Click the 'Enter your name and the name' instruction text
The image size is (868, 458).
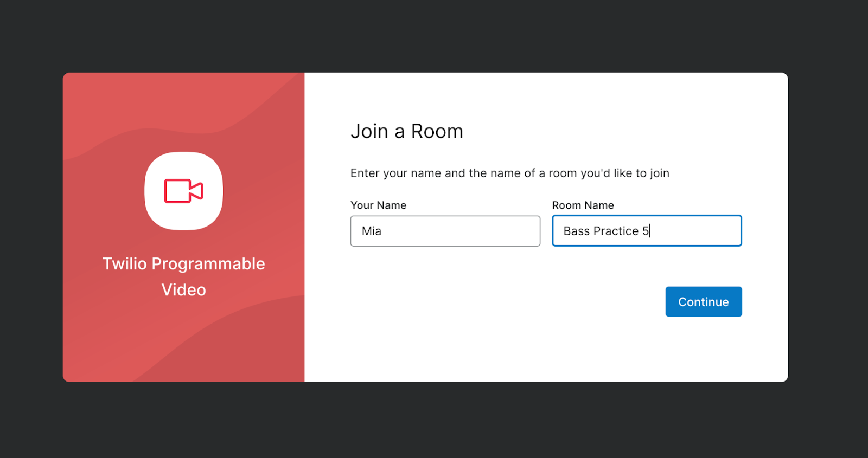(x=510, y=173)
